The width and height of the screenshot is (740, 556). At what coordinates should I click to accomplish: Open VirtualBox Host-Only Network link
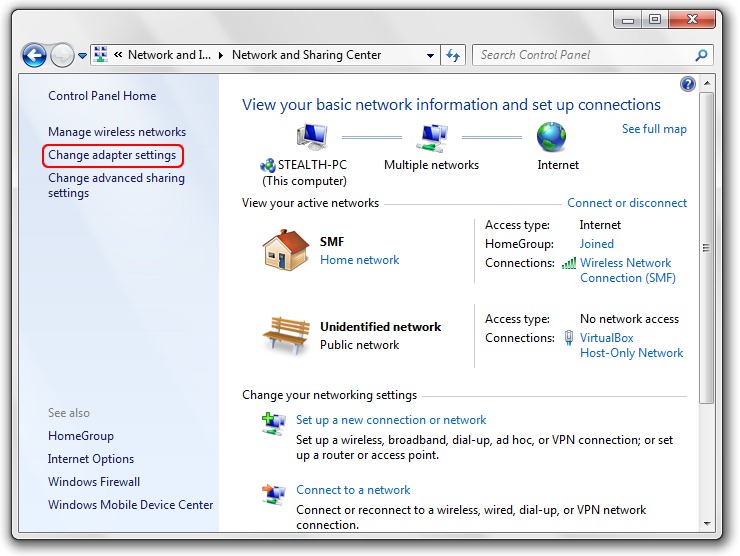631,345
